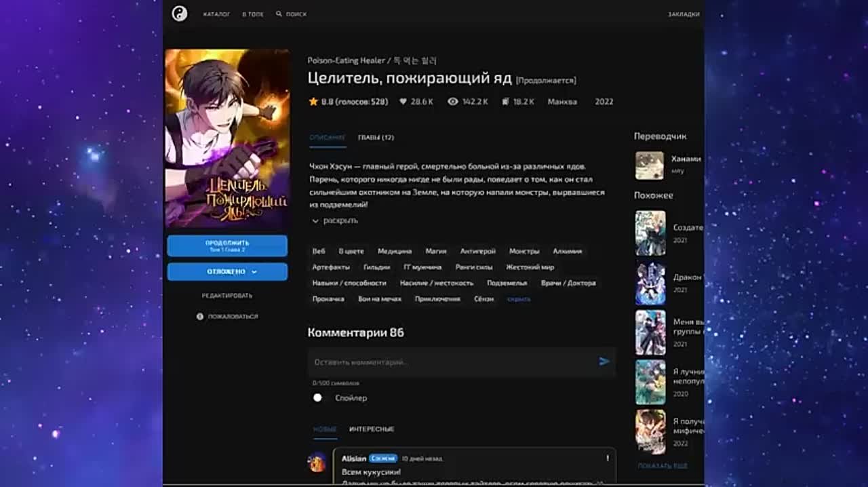Click the Гильдии tag
Image resolution: width=868 pixels, height=487 pixels.
(x=377, y=267)
